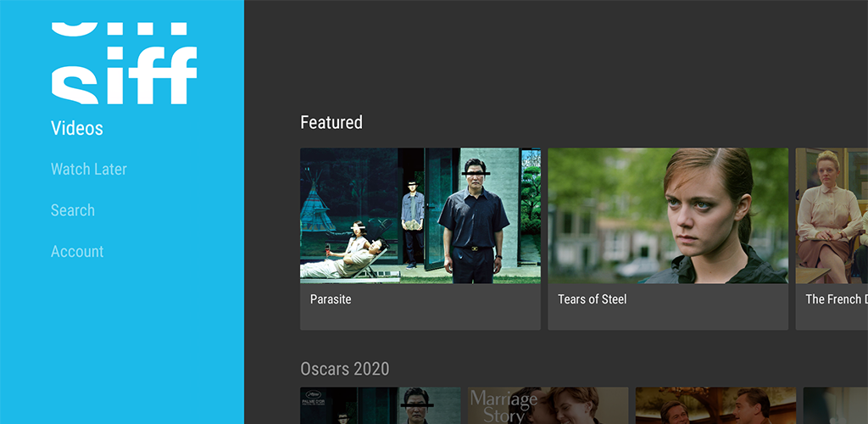Click the Oscars 2020 row heading
The width and height of the screenshot is (868, 424).
pyautogui.click(x=344, y=369)
